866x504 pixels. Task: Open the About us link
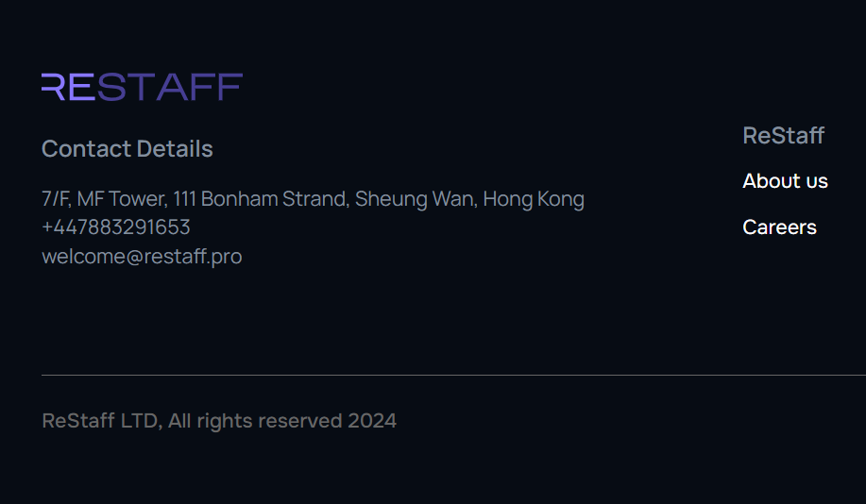tap(785, 180)
